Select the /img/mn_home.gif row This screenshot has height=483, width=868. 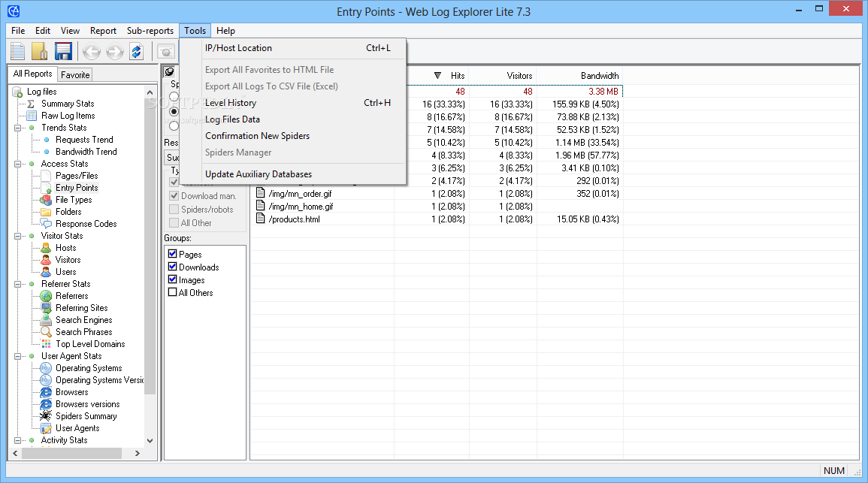tap(436, 207)
